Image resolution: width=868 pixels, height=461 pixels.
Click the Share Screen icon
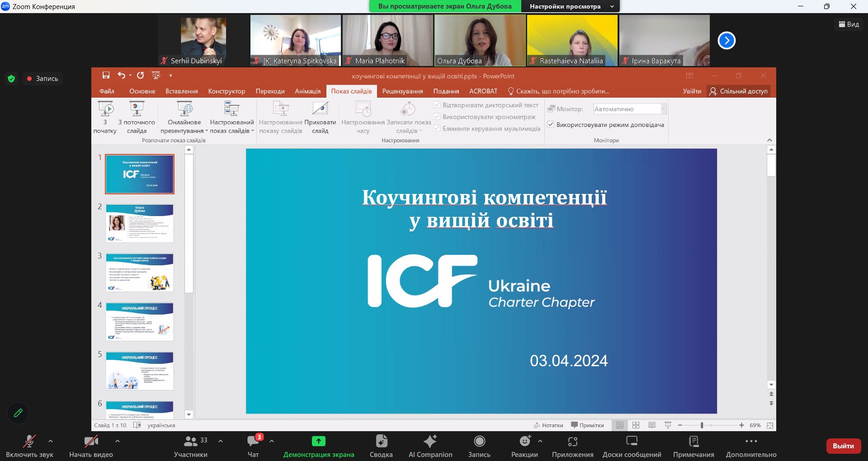tap(319, 441)
